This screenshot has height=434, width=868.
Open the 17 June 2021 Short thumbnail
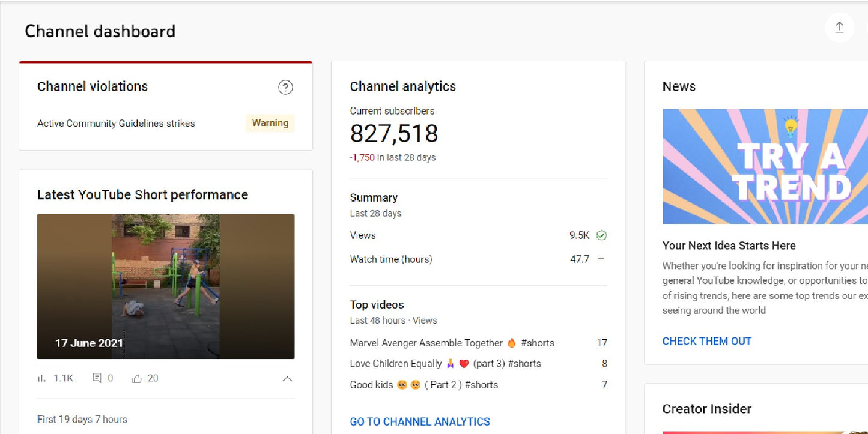[166, 286]
